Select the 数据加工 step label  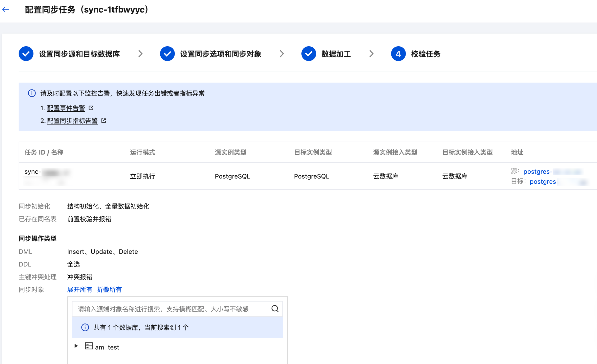pyautogui.click(x=336, y=54)
